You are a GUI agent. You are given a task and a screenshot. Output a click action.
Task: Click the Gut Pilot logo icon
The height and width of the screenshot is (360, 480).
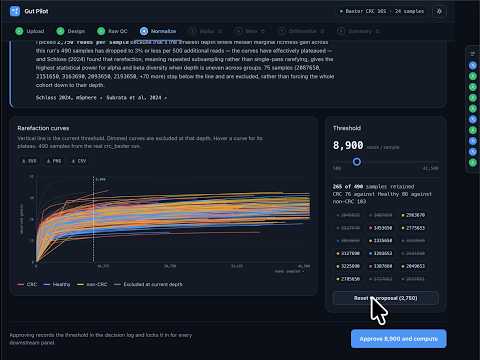tap(15, 11)
